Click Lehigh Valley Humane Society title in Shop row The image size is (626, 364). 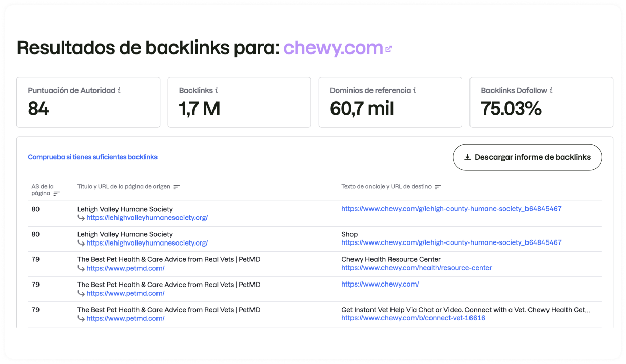[x=125, y=234]
